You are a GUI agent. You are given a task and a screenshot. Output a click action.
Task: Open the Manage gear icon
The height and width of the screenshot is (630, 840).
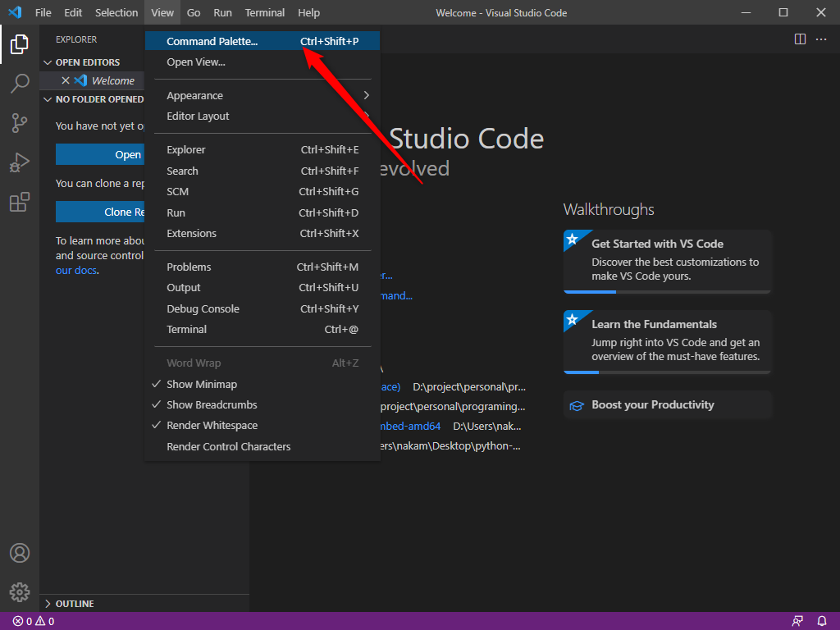[x=20, y=592]
